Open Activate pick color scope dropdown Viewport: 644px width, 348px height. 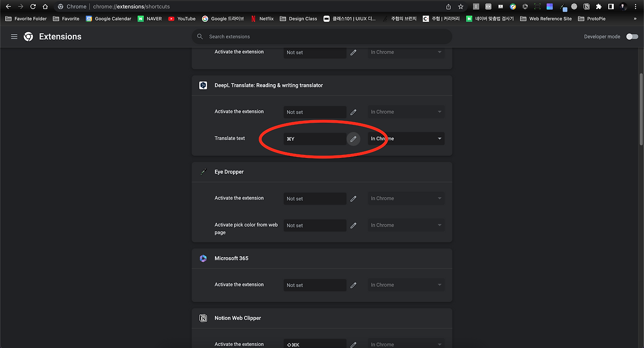coord(406,225)
